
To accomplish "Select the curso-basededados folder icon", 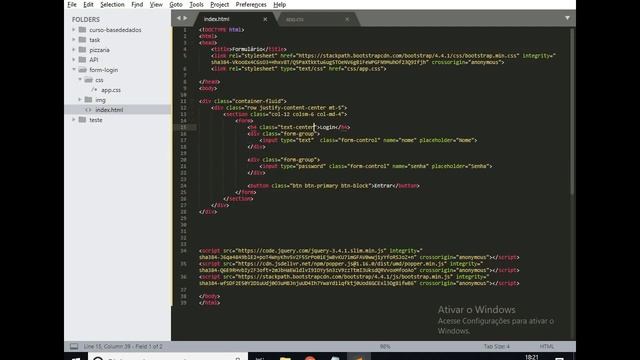I will 82,30.
